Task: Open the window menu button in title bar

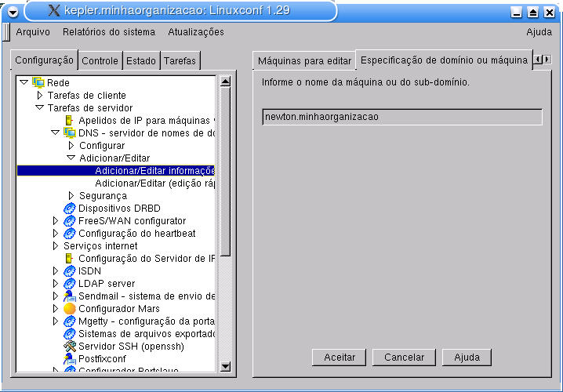Action: [x=13, y=13]
